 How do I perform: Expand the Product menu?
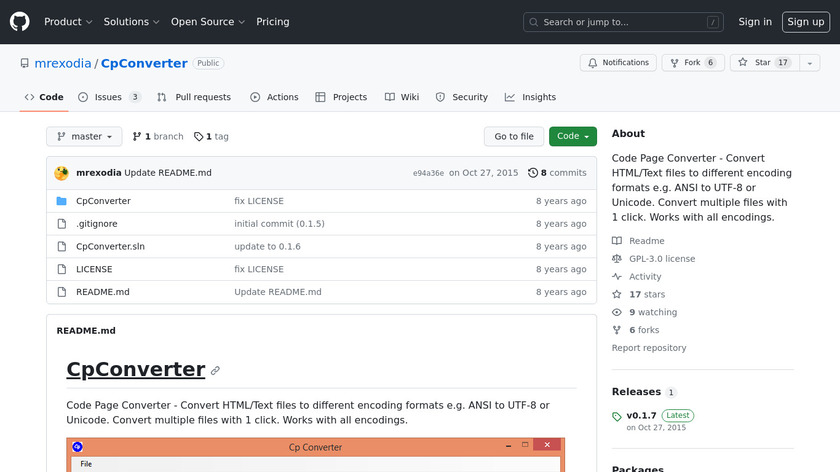point(68,22)
